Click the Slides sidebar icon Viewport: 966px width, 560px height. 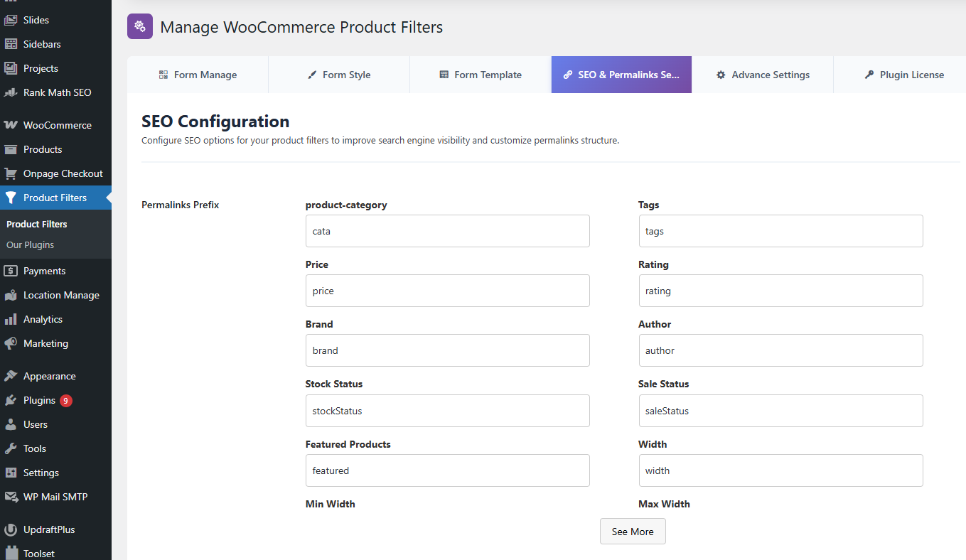coord(11,20)
